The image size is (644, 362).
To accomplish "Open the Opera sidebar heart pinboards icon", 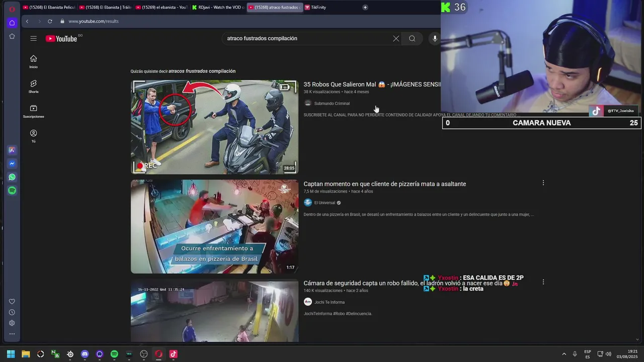I will 12,302.
